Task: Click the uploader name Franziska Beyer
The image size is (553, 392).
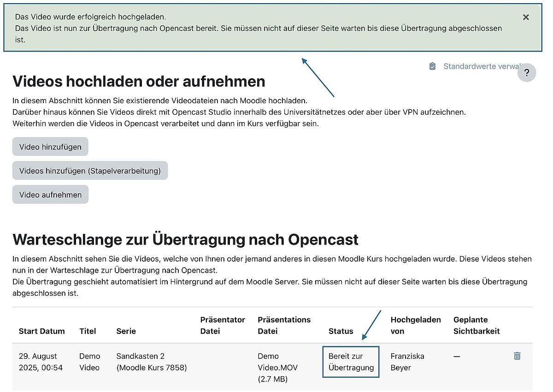Action: pos(407,362)
